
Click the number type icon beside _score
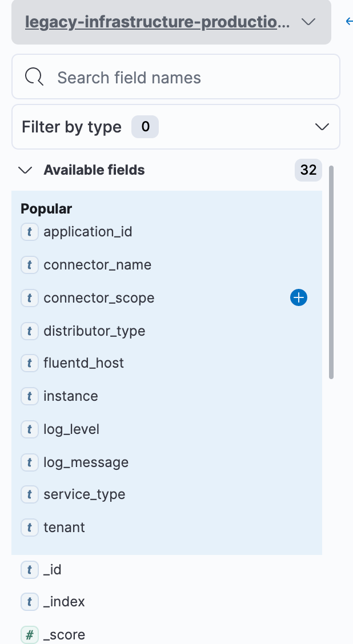29,634
